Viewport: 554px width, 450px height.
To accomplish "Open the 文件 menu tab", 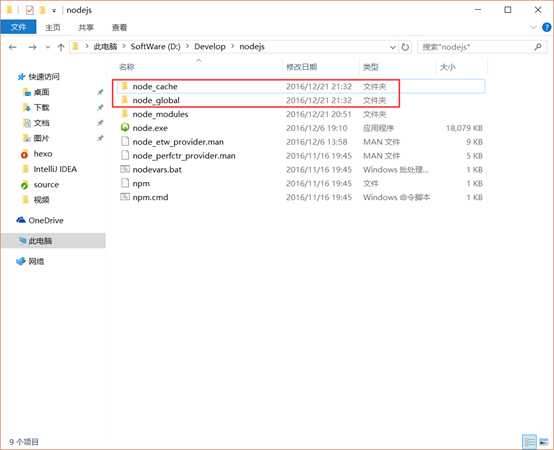I will (18, 27).
